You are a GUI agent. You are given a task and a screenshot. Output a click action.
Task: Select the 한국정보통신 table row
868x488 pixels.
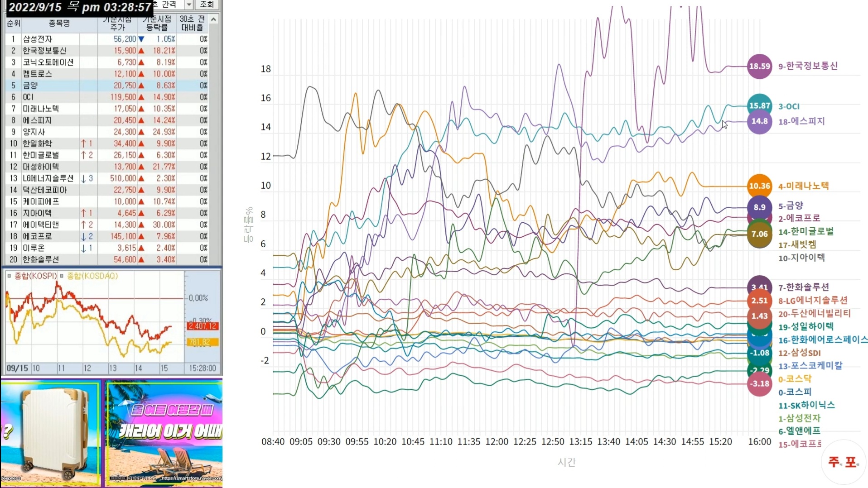[107, 51]
